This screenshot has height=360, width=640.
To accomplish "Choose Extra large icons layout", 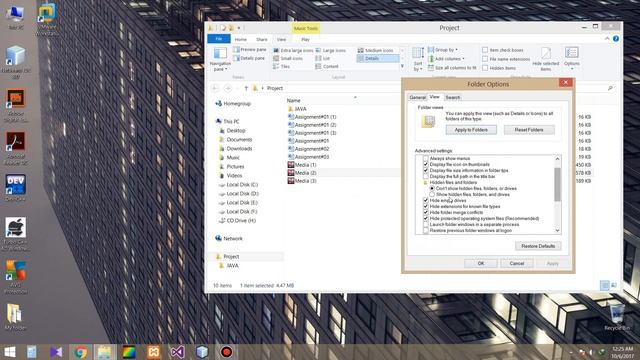I will point(293,50).
